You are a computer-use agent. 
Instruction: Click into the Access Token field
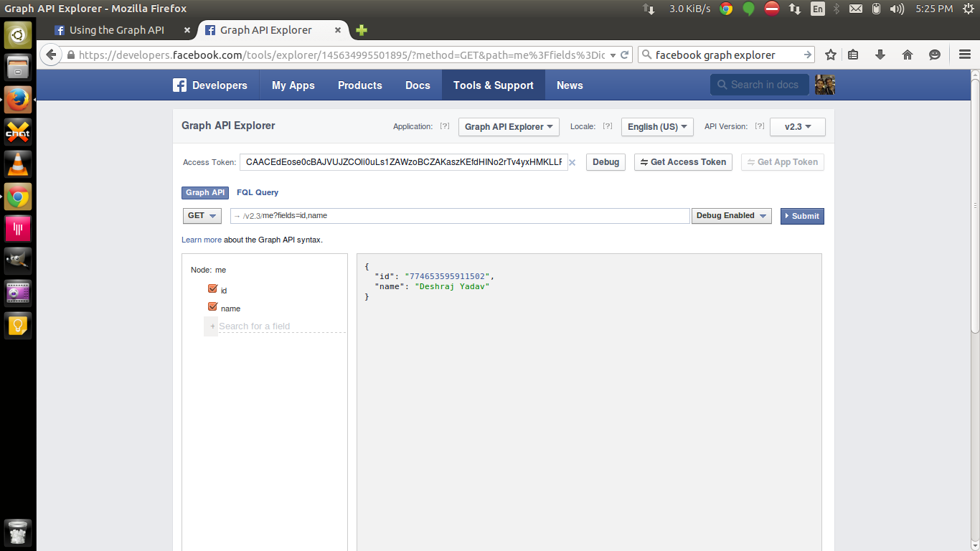pos(404,162)
